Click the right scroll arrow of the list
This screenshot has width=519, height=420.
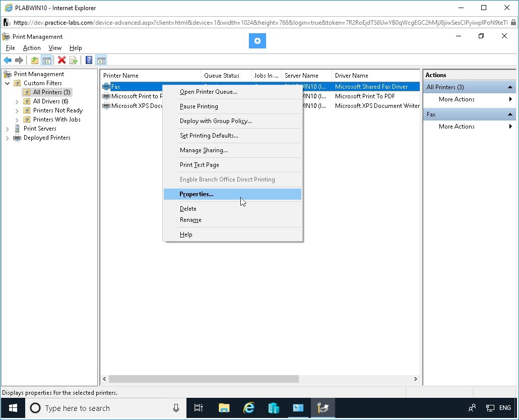pos(415,379)
